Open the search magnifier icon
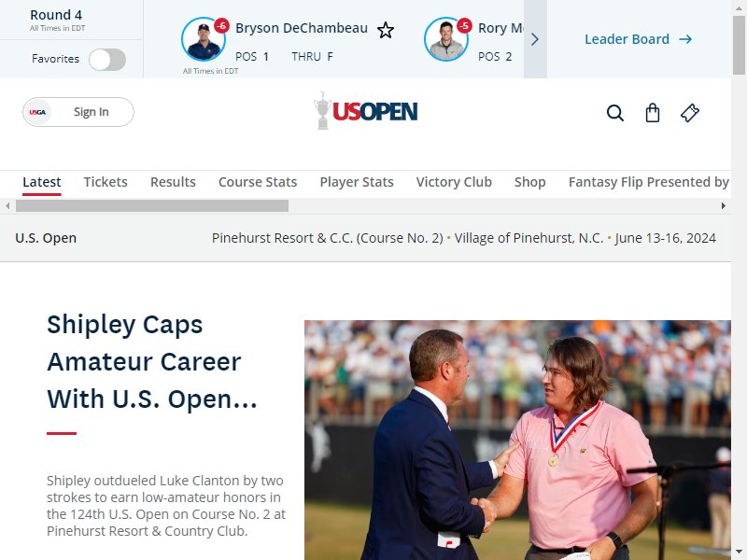Screen dimensions: 747x560 coord(615,113)
